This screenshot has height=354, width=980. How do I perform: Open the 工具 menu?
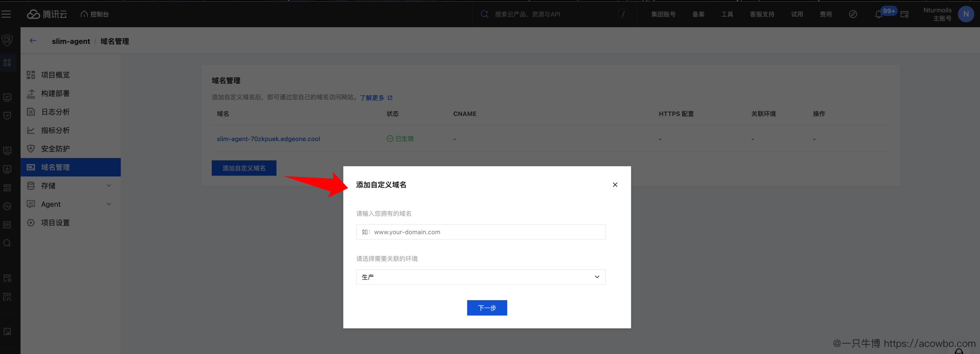727,14
